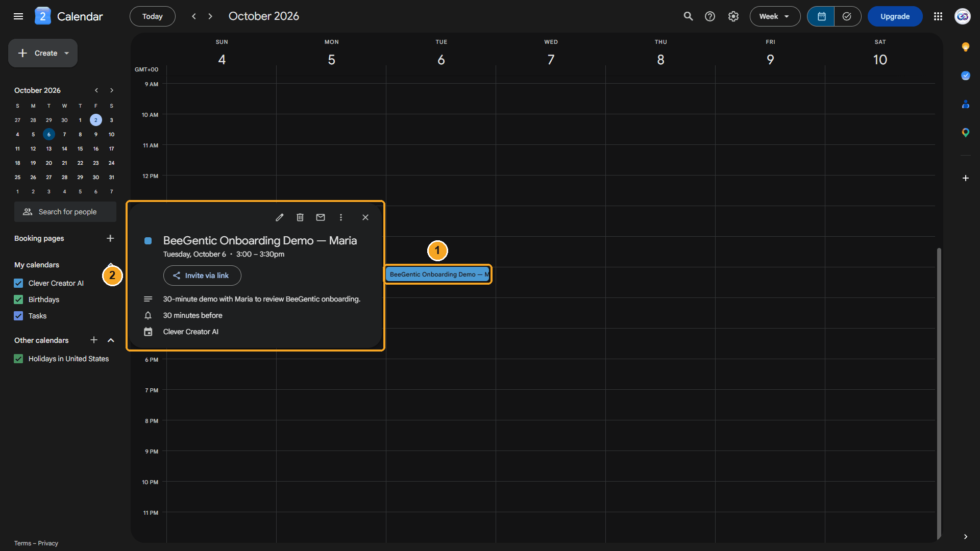Add a booking page

pos(110,238)
